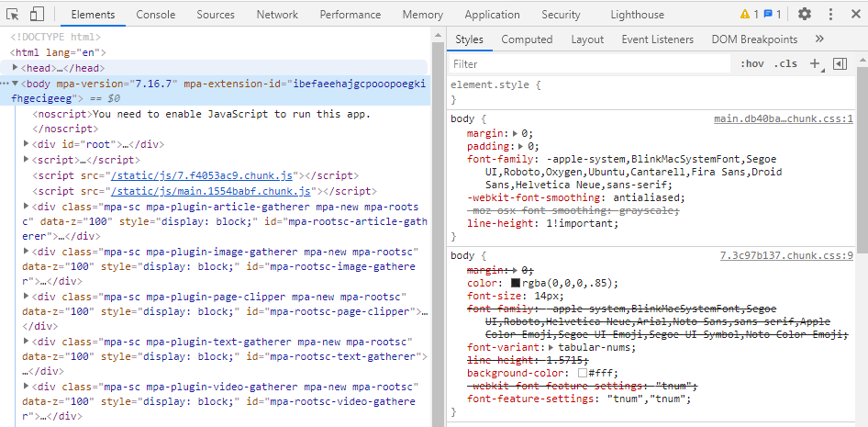Collapse the body element node
The width and height of the screenshot is (868, 427).
[16, 84]
